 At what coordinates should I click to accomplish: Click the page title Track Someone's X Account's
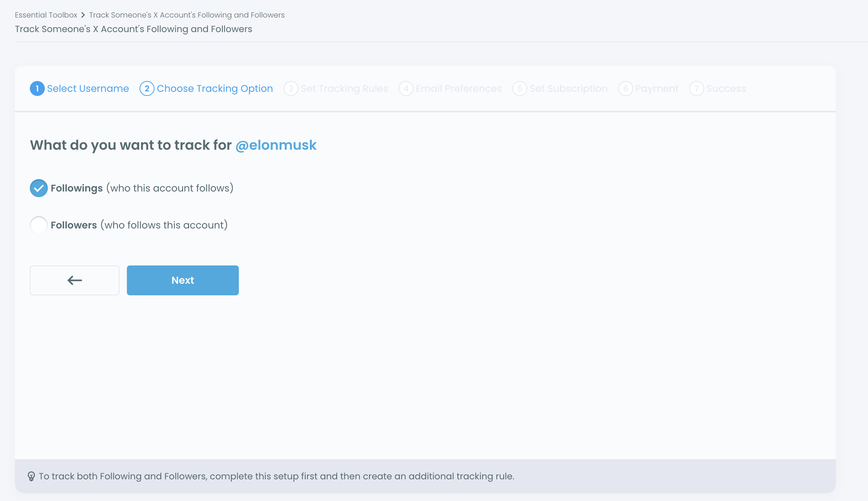pos(134,29)
